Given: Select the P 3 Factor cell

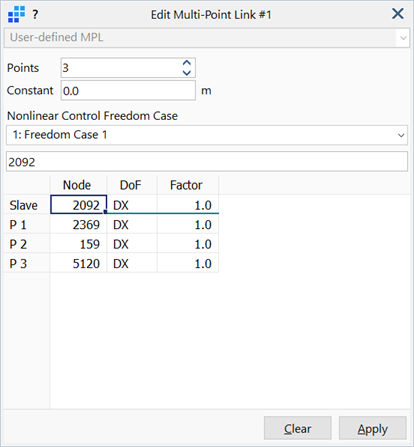Looking at the screenshot, I should (x=188, y=263).
